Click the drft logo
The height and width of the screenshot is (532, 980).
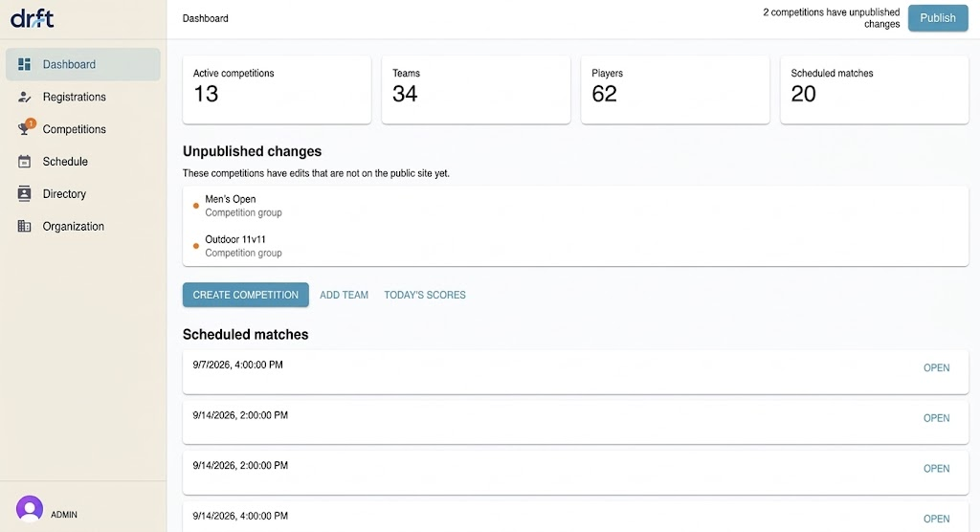coord(32,19)
